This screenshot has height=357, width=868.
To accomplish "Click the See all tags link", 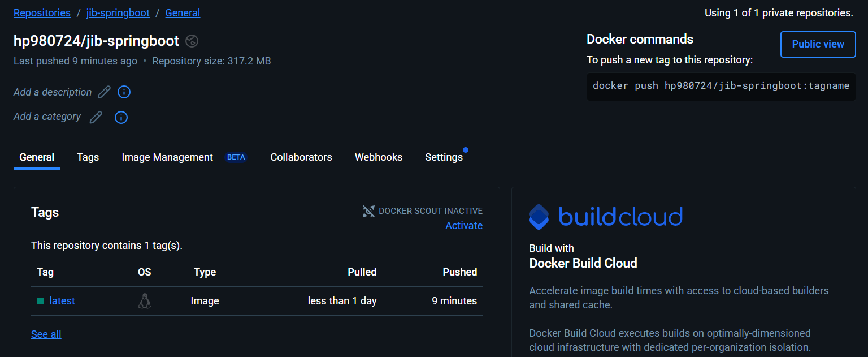I will click(46, 334).
